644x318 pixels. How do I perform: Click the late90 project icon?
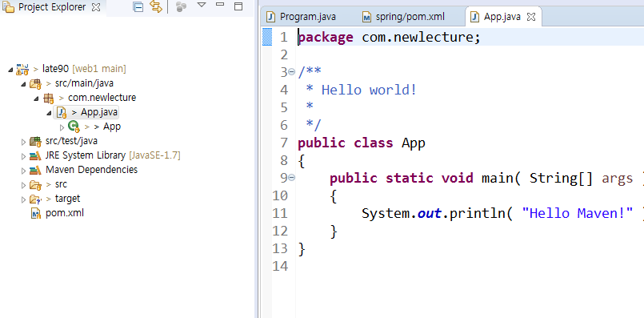click(22, 69)
